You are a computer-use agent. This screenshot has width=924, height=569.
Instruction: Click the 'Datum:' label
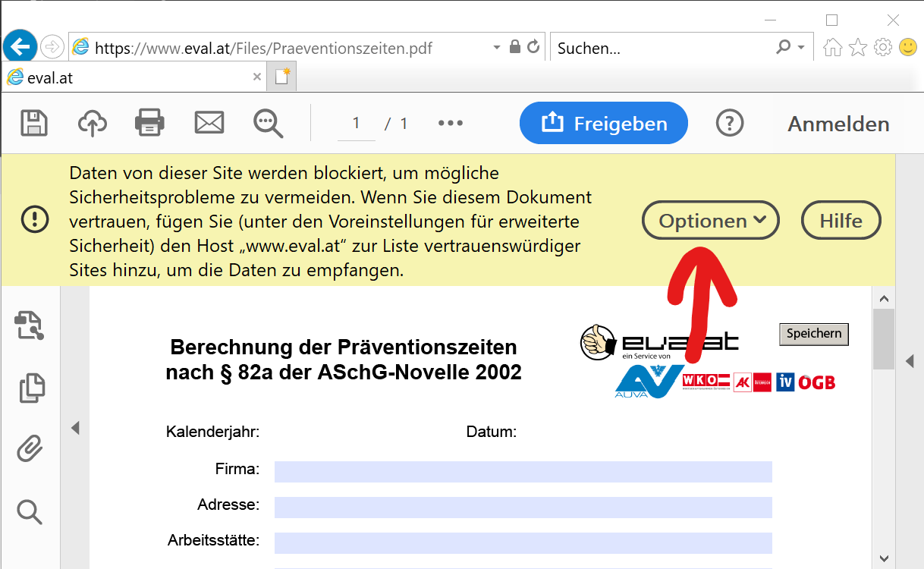492,432
